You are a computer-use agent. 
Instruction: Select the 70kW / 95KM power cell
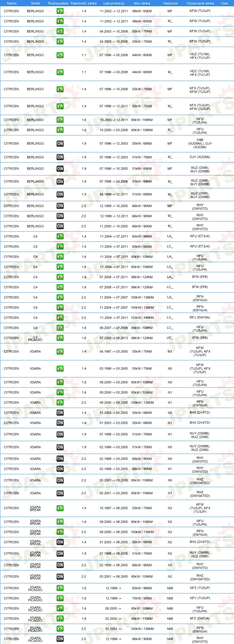pyautogui.click(x=142, y=598)
